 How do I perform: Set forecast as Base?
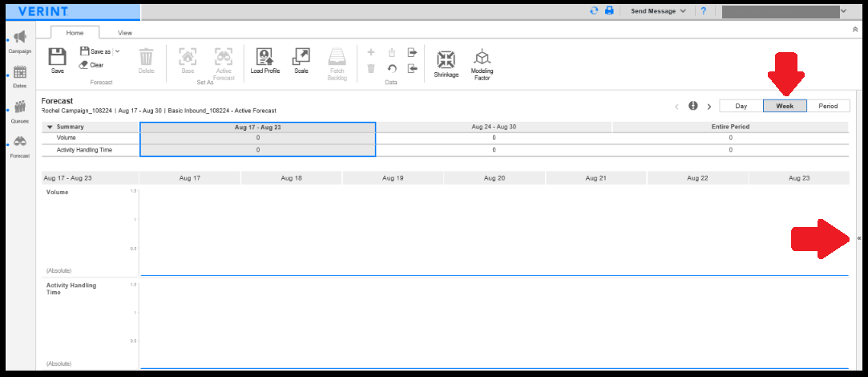point(188,61)
